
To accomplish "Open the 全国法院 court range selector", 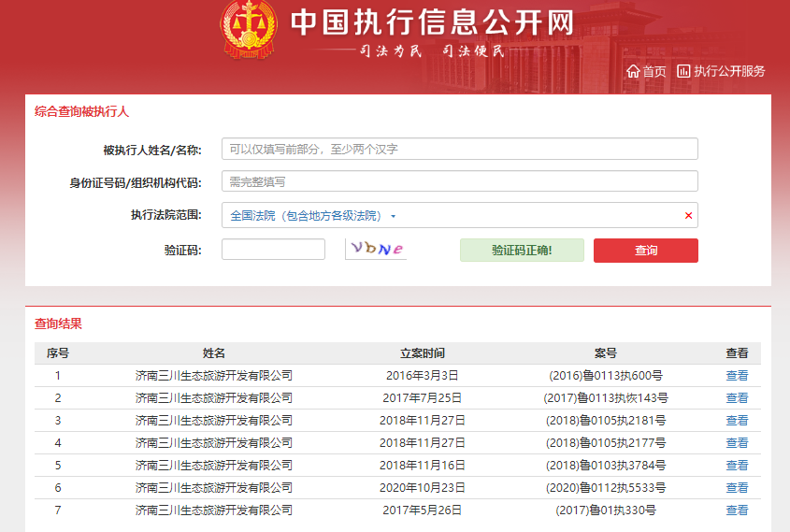I will tap(309, 216).
